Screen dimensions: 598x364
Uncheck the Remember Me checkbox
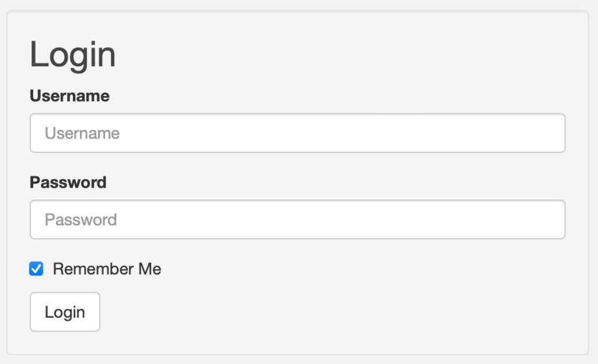tap(36, 269)
